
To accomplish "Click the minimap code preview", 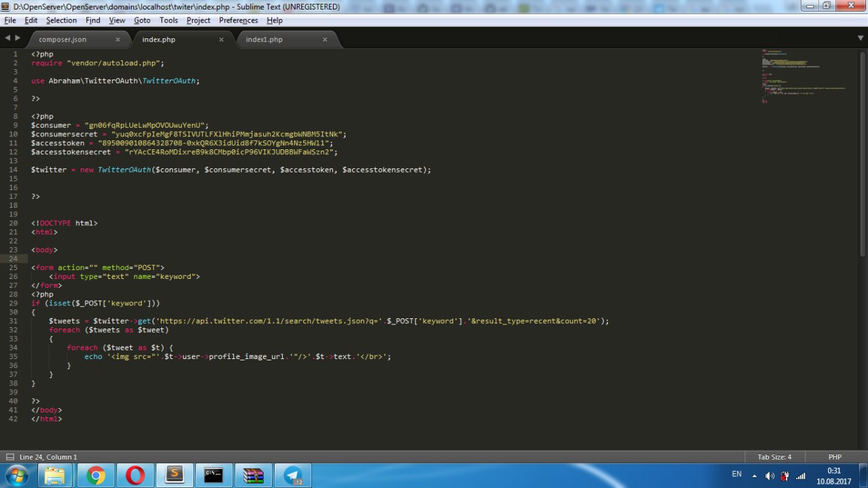I will pos(804,76).
